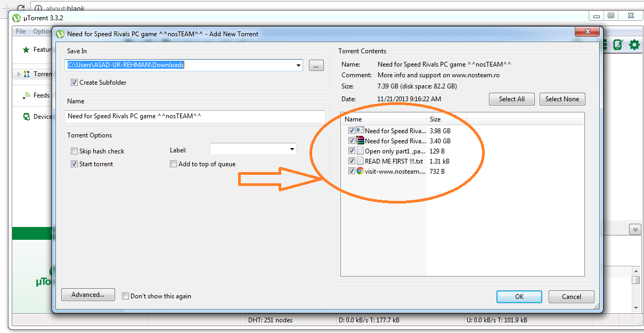Click the 129 B size cell
Screen dimensions: 644x333
(437, 151)
